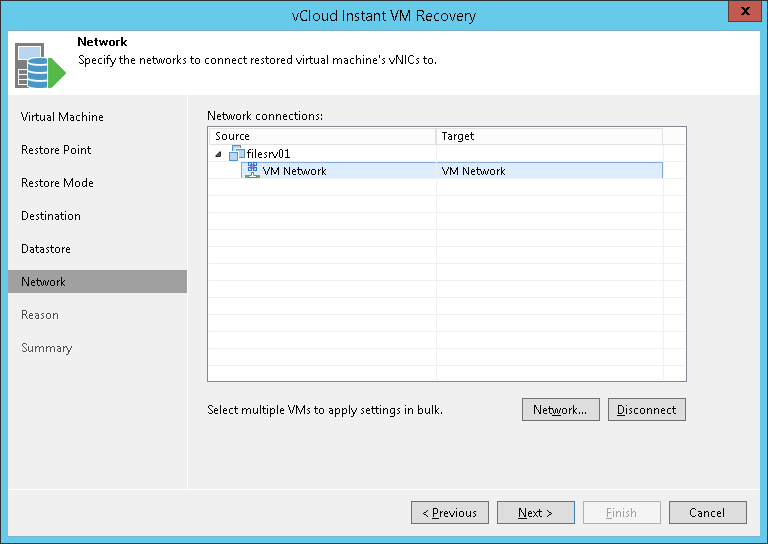
Task: Click the Target column header
Action: (549, 136)
